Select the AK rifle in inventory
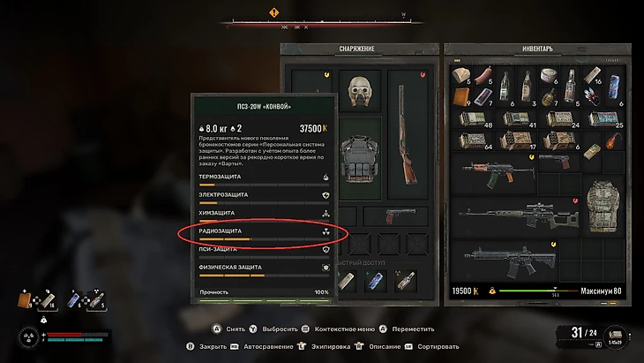The image size is (644, 363). (494, 173)
